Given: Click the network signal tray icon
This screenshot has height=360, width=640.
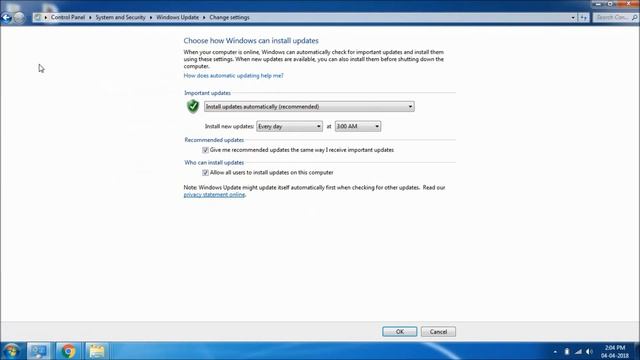Looking at the screenshot, I should click(x=578, y=351).
